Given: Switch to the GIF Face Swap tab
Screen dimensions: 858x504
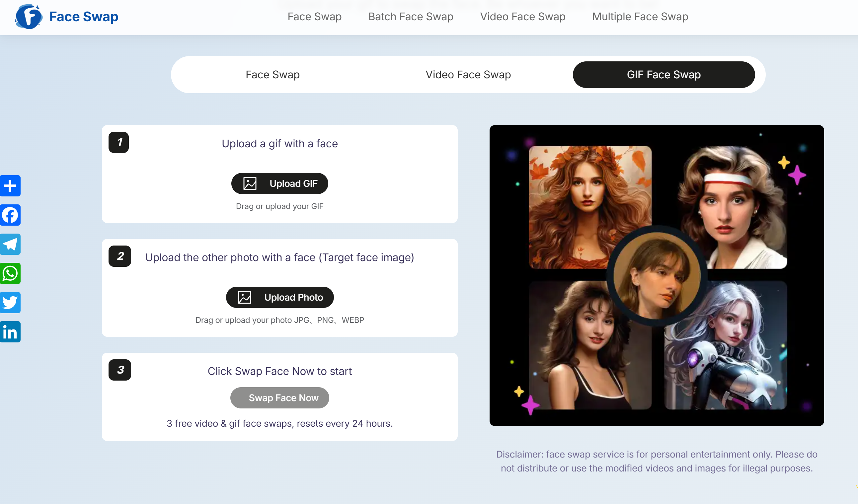Looking at the screenshot, I should click(x=663, y=75).
